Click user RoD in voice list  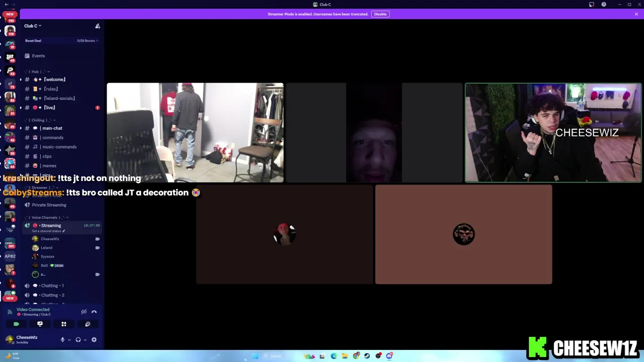[x=44, y=265]
